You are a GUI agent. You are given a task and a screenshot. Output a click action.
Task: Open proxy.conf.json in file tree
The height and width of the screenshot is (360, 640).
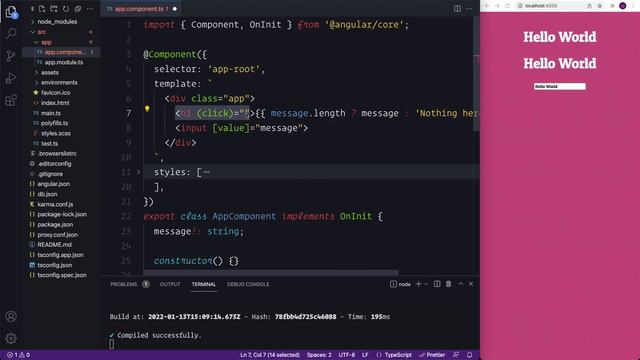(58, 234)
